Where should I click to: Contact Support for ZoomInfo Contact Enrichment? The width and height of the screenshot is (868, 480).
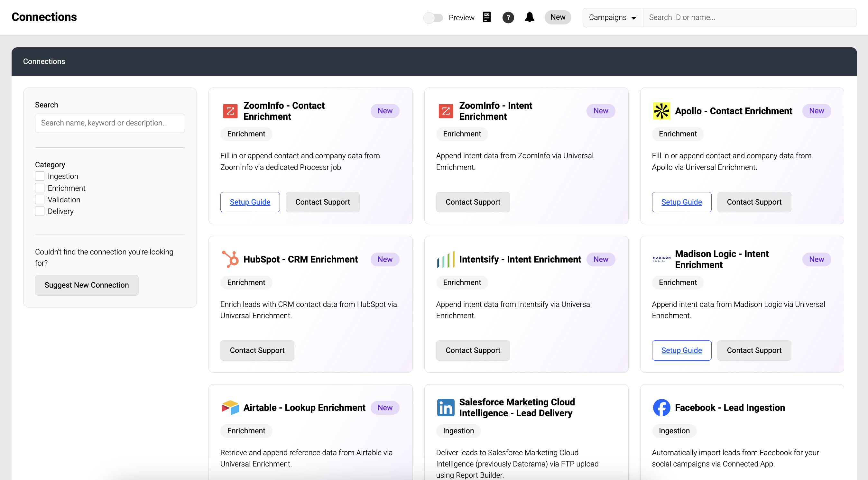point(322,202)
